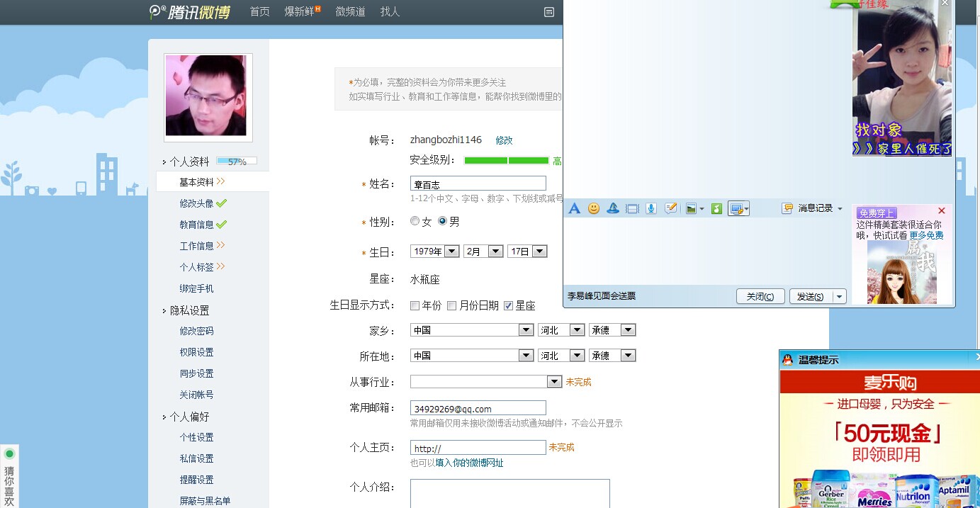980x508 pixels.
Task: Open 同步设置 in the sidebar
Action: 196,373
